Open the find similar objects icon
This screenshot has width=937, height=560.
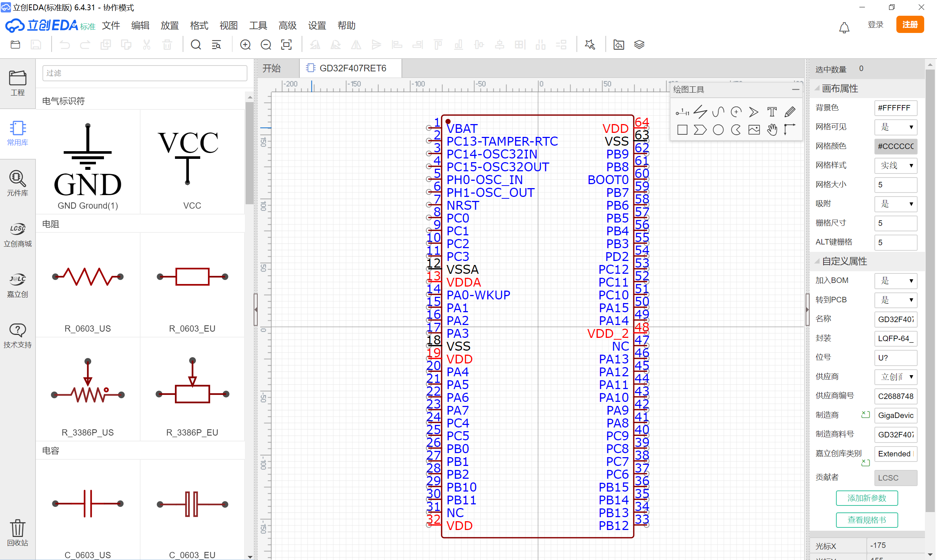pyautogui.click(x=216, y=45)
